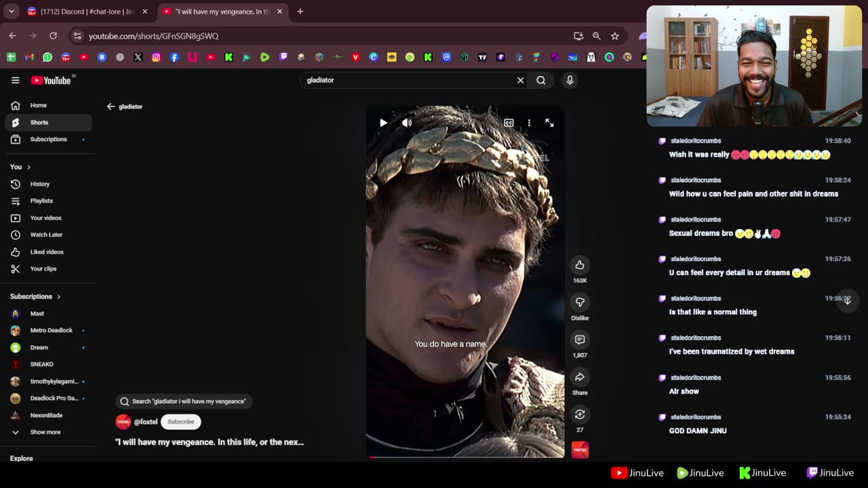Like the Short with thumbs up
This screenshot has width=868, height=488.
tap(580, 265)
